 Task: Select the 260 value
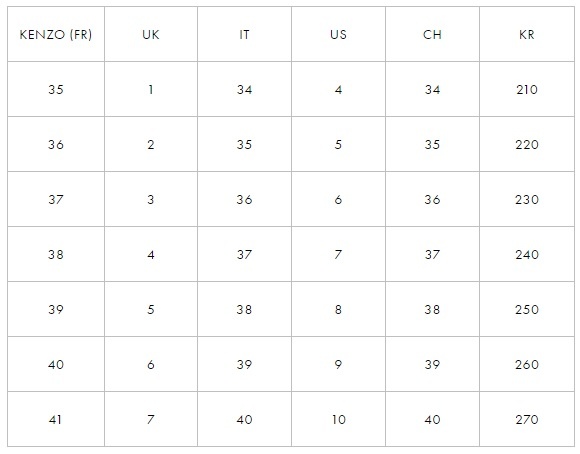pos(527,364)
